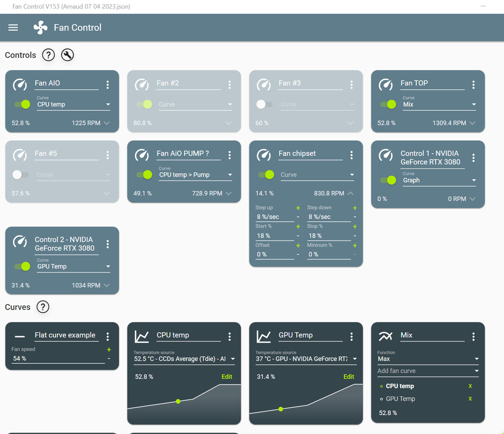The image size is (504, 434).
Task: Open the wrench settings icon beside Controls
Action: click(67, 55)
